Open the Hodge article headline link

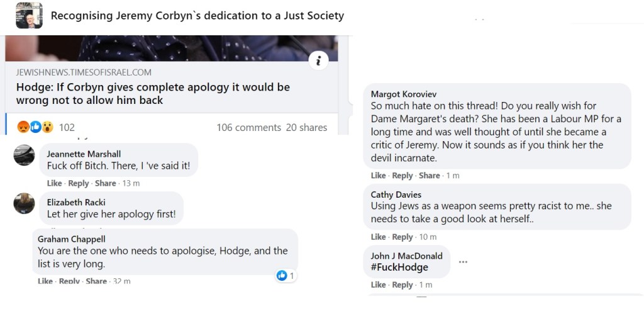153,93
